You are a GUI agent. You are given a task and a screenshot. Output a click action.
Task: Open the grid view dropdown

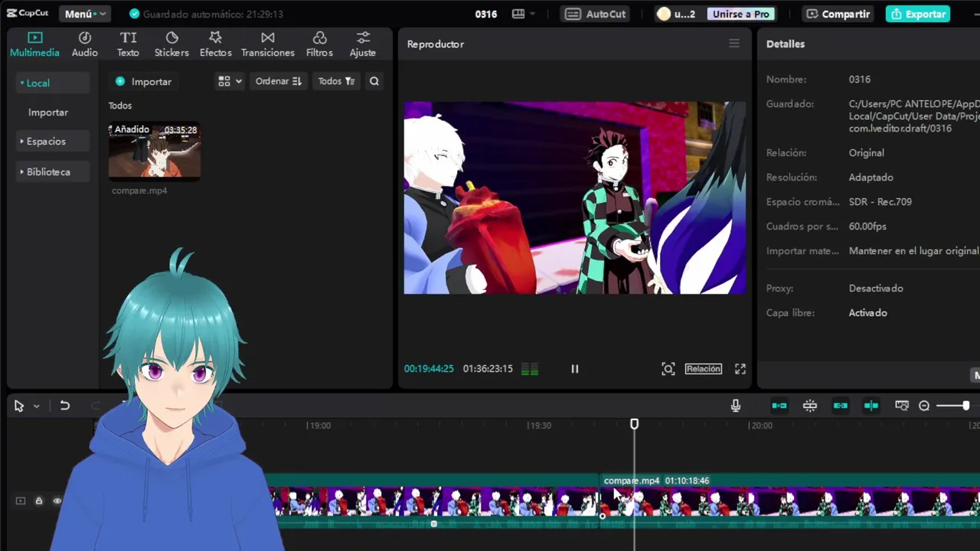(230, 81)
